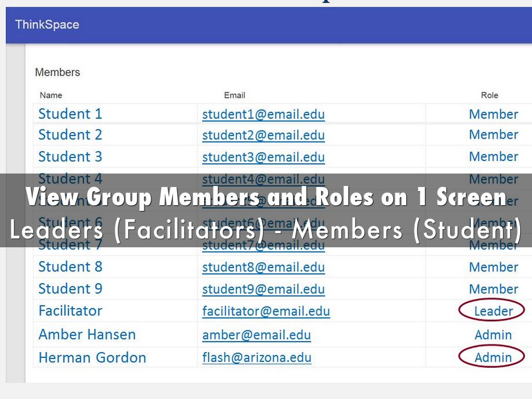Click Herman Gordon's circled Admin role
This screenshot has width=532, height=399.
[x=493, y=357]
